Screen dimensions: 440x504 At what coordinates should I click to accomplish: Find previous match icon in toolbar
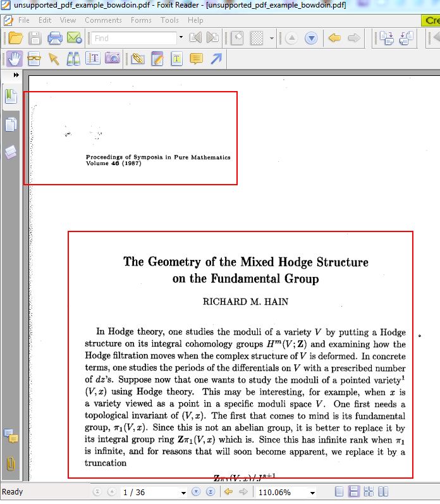tap(195, 38)
